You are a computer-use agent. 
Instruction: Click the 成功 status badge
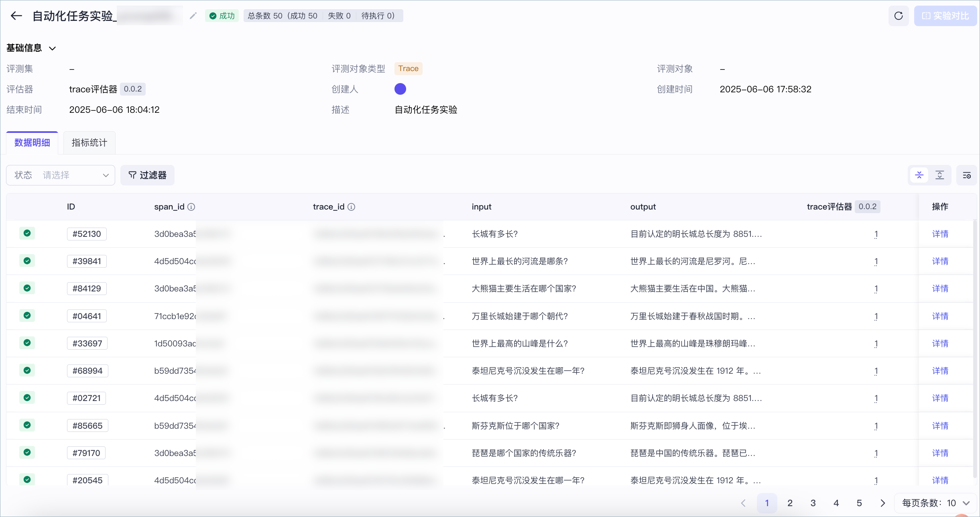point(222,16)
